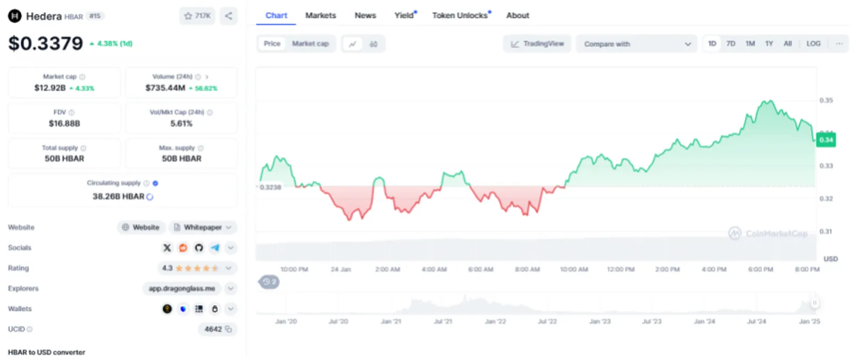The image size is (868, 361).
Task: Click the historical range mini chart
Action: click(537, 305)
